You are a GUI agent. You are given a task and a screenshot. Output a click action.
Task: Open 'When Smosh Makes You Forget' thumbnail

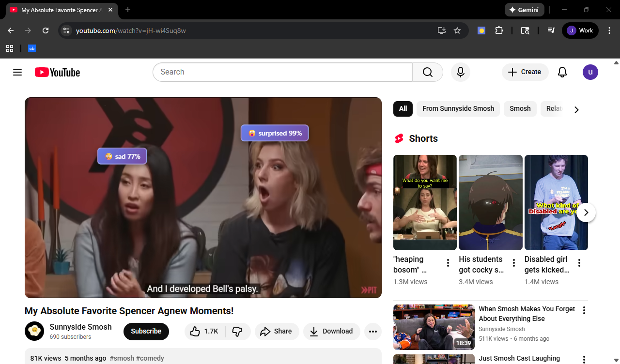coord(434,327)
